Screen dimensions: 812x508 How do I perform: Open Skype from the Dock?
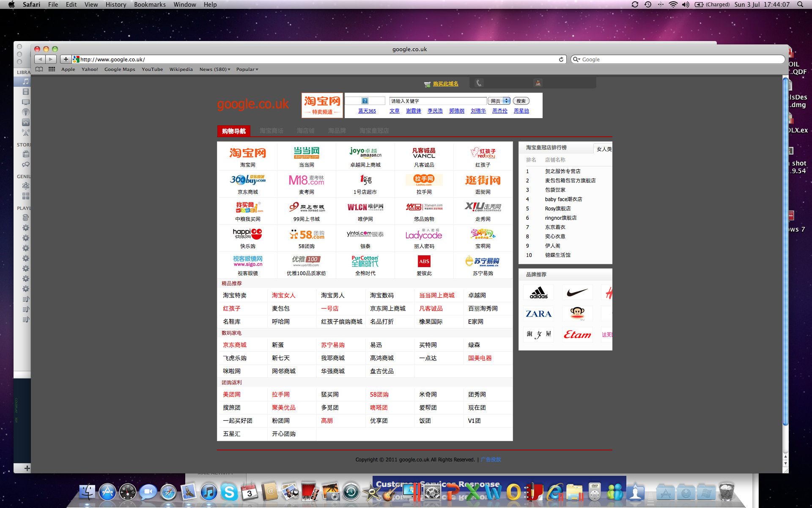(x=229, y=492)
